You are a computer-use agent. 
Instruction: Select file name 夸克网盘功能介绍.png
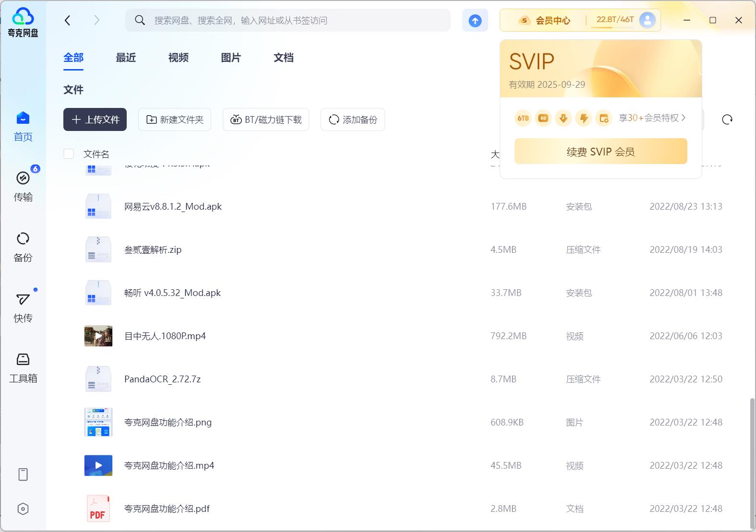[168, 422]
